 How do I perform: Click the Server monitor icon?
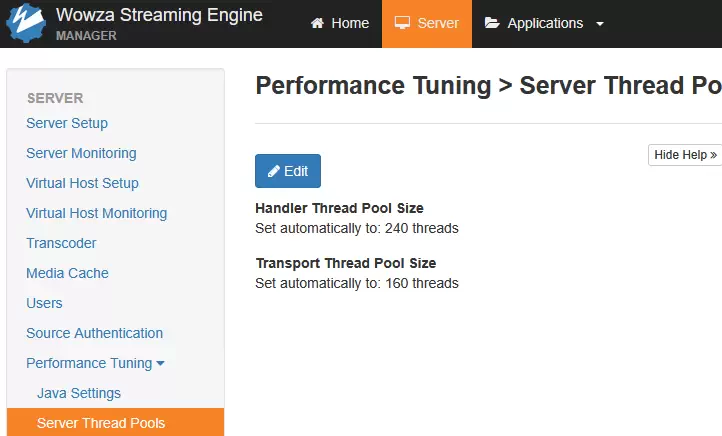coord(402,23)
